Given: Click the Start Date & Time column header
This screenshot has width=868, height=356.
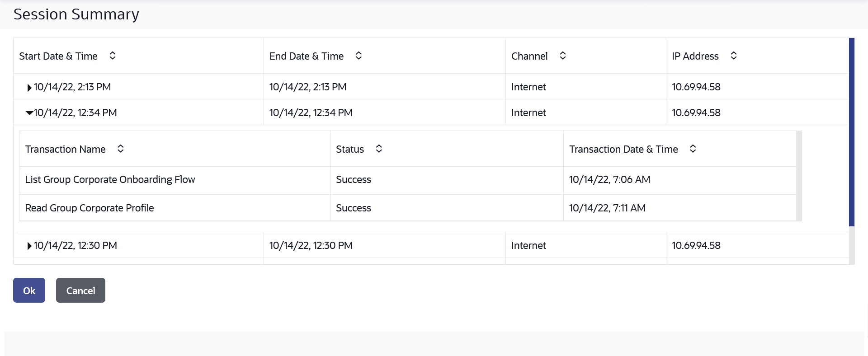Looking at the screenshot, I should point(58,56).
